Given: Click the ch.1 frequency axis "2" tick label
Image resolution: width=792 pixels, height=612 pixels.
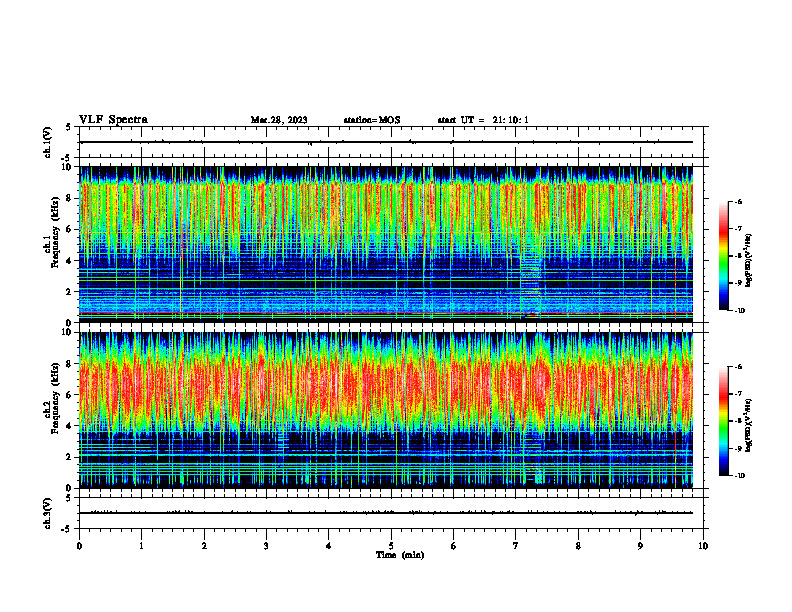Looking at the screenshot, I should (70, 291).
